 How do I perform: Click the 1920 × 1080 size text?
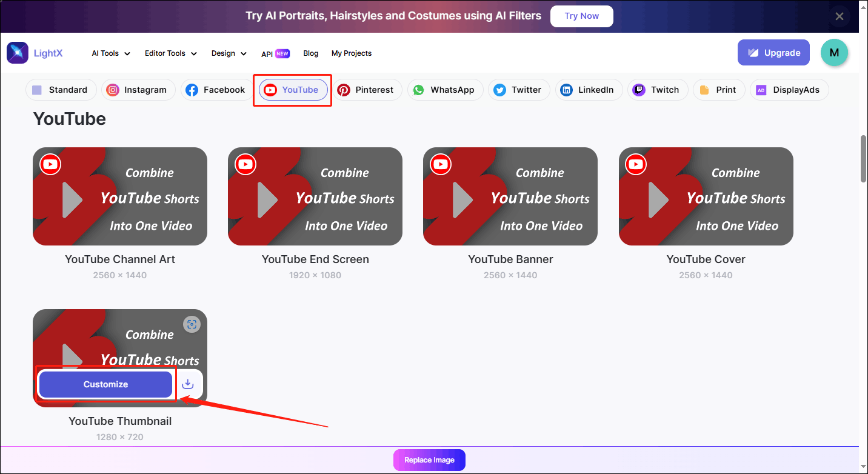(315, 275)
